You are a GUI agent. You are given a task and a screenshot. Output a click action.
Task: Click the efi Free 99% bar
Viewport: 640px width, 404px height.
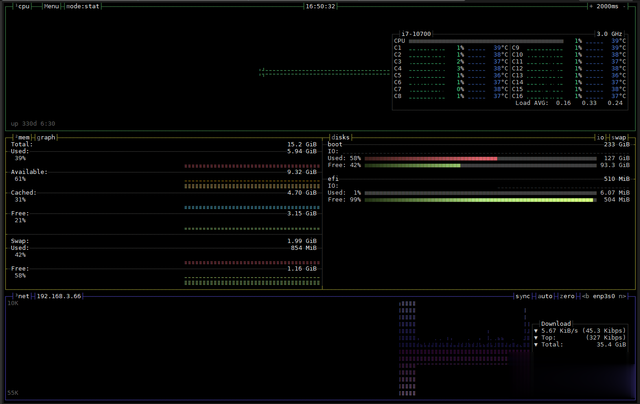coord(480,200)
